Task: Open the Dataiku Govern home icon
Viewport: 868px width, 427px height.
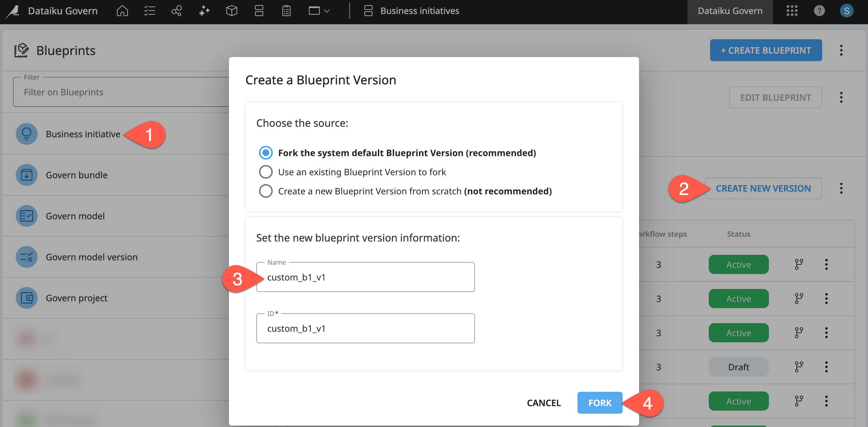Action: pyautogui.click(x=122, y=11)
